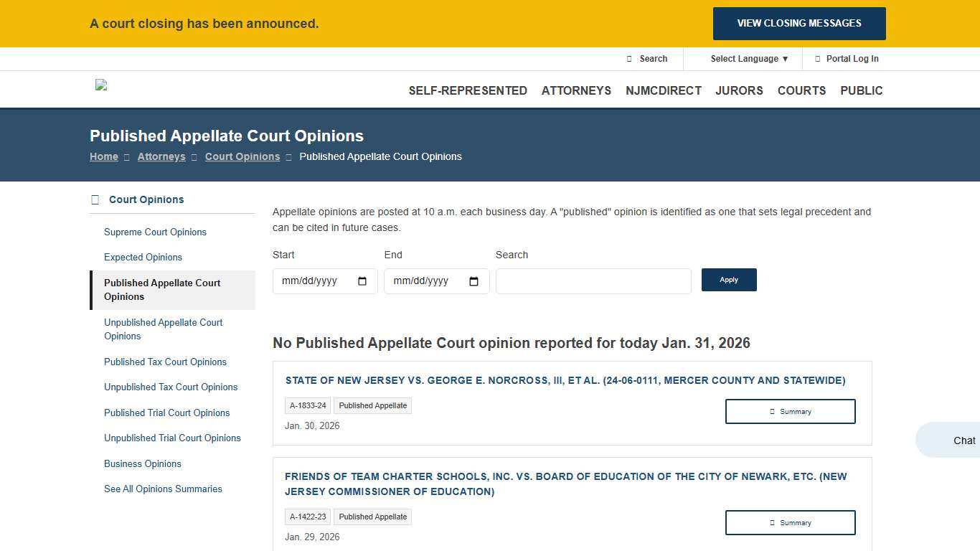Click the Published Appellate tag on A-1422-23
The width and height of the screenshot is (980, 551).
[372, 517]
